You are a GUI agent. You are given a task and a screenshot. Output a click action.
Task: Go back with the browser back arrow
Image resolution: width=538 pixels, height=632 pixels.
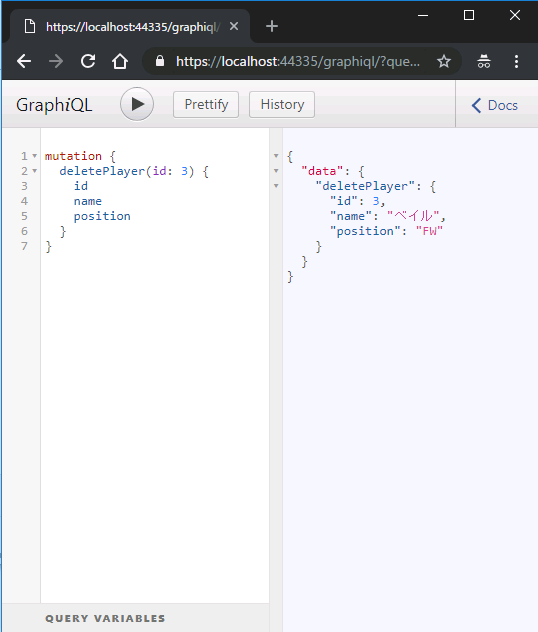point(24,61)
